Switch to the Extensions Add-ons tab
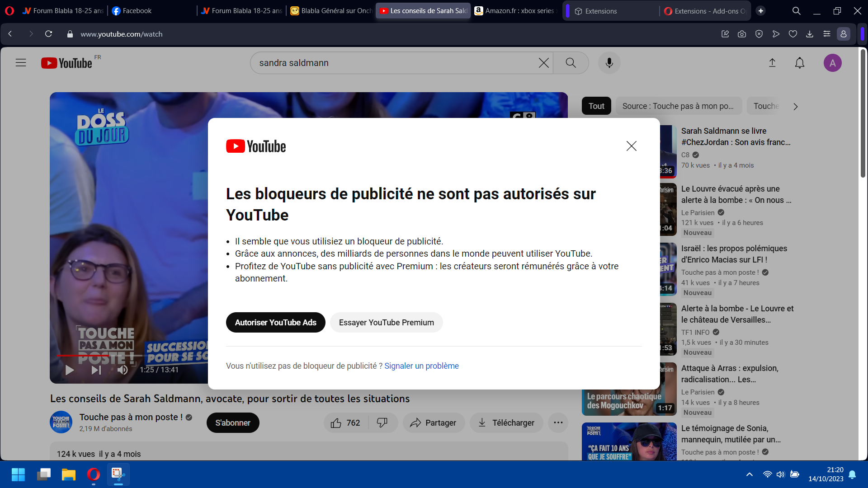Image resolution: width=868 pixels, height=488 pixels. pos(705,11)
